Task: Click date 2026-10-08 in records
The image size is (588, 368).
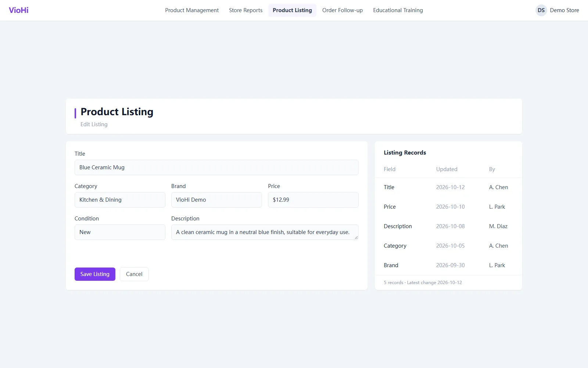Action: coord(450,226)
